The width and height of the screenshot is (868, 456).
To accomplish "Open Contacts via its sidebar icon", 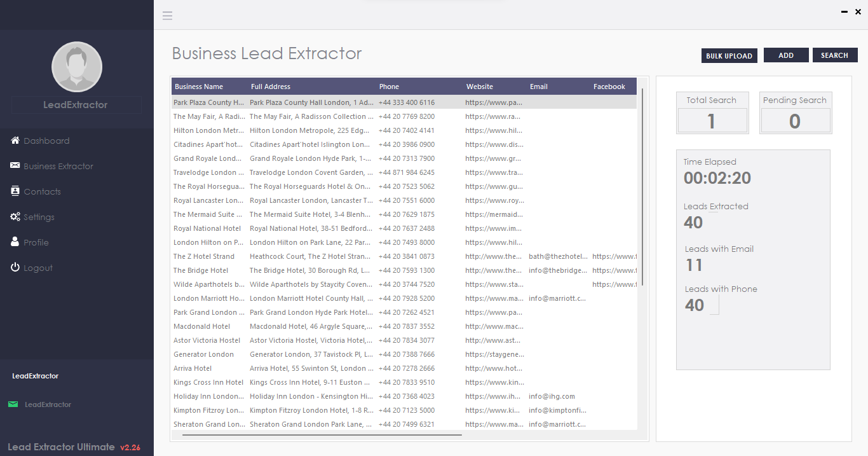I will point(15,191).
